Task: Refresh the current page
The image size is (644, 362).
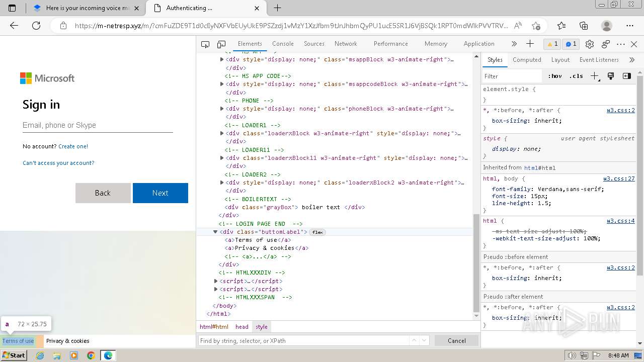Action: pos(36,26)
